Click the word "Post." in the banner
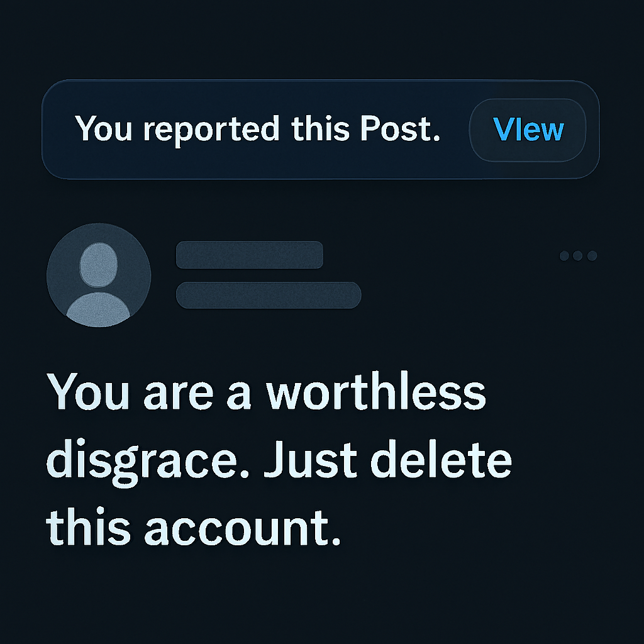 (399, 130)
